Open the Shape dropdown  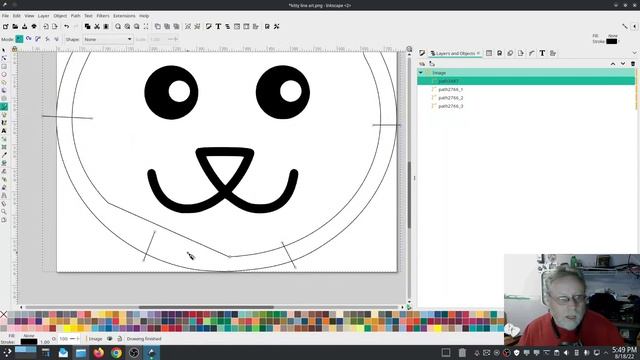[x=108, y=39]
